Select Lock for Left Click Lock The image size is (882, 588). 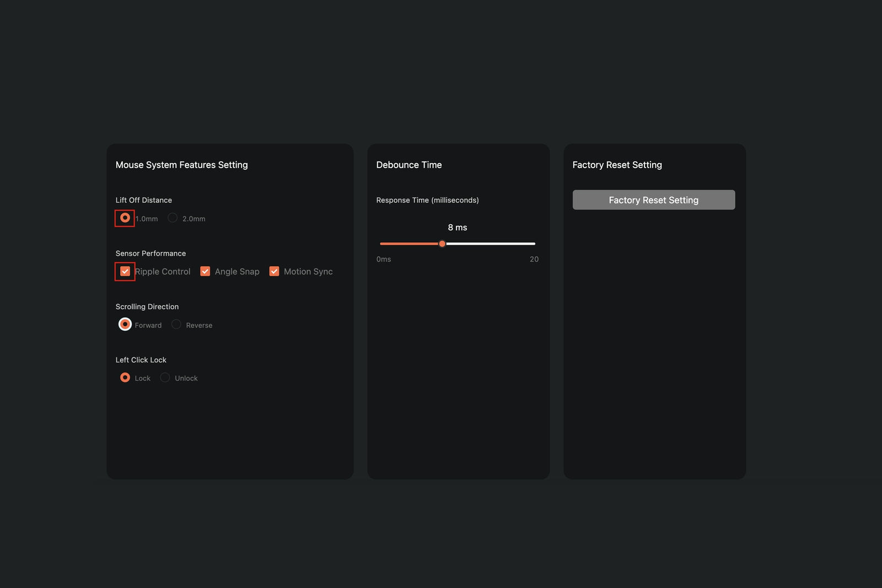coord(125,377)
